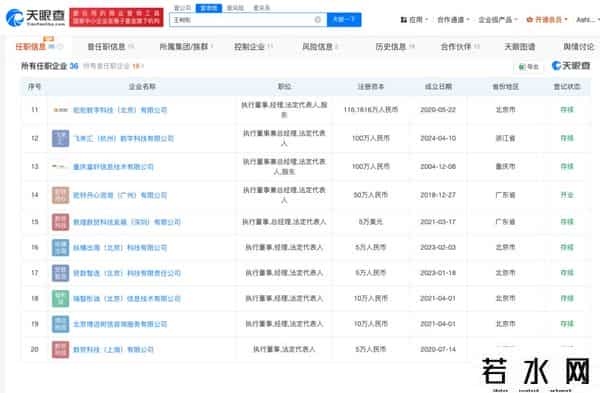Image resolution: width=600 pixels, height=393 pixels.
Task: Click the 浙江省 region cell
Action: pyautogui.click(x=505, y=138)
